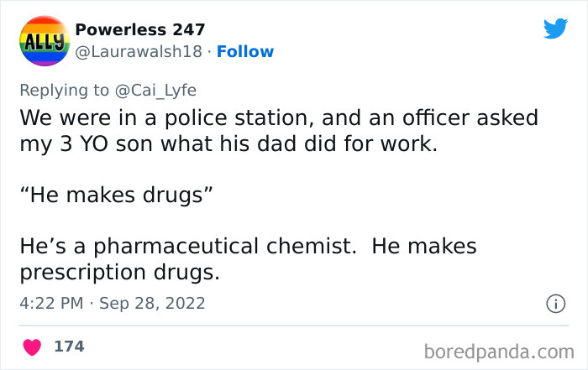Open the tweet info circle icon
Viewport: 588px width, 370px height.
click(x=554, y=305)
